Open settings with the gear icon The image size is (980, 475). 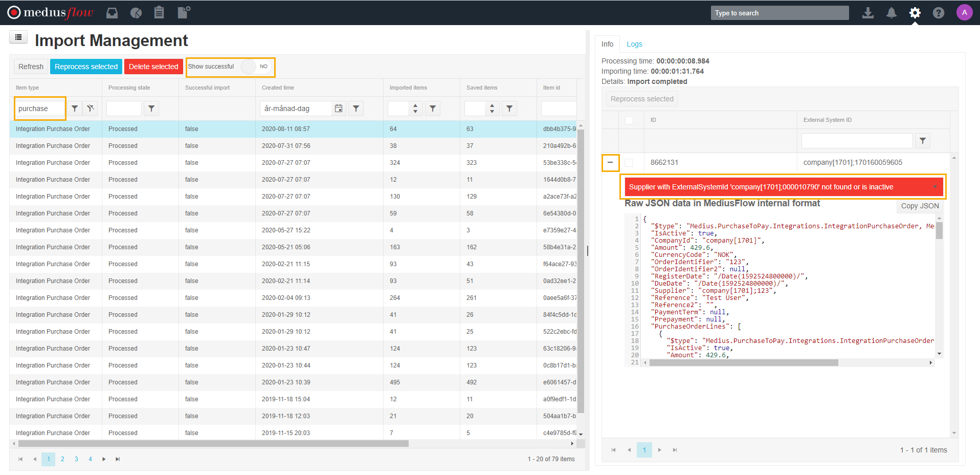[915, 13]
